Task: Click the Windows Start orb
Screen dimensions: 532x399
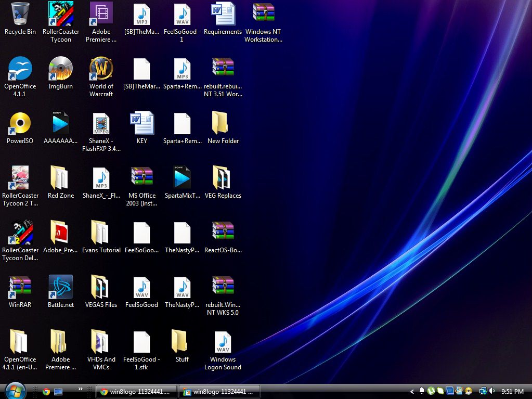Action: click(15, 391)
